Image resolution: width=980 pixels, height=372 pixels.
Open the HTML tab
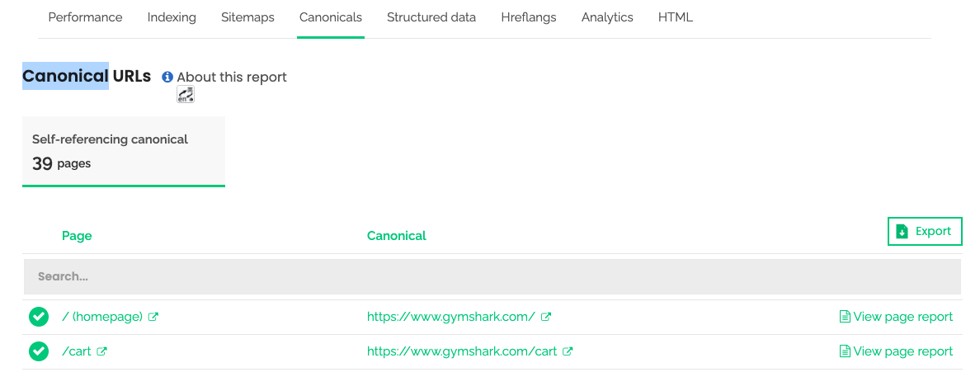click(676, 17)
